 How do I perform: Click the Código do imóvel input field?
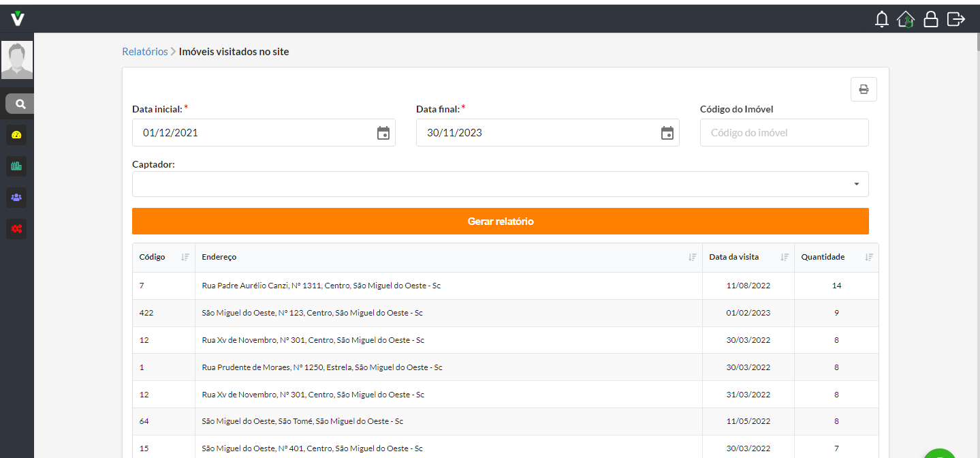[x=785, y=133]
